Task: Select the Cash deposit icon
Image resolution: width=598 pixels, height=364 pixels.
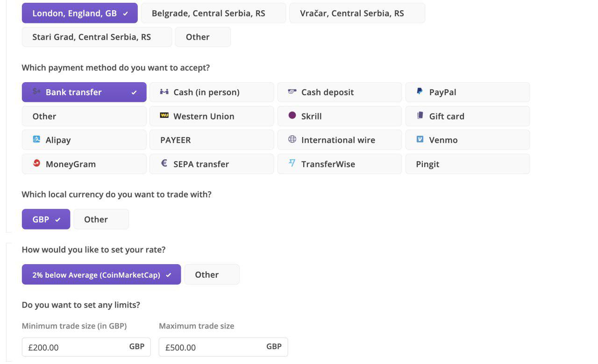Action: [292, 91]
